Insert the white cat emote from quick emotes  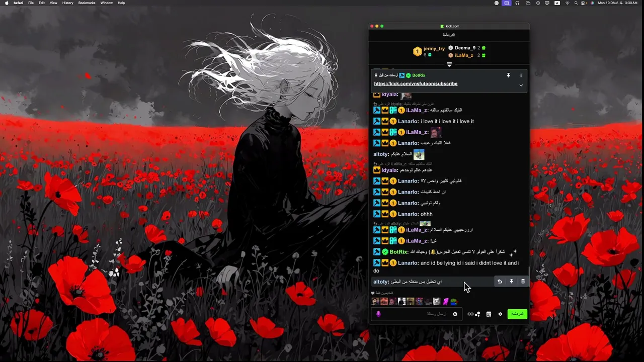(x=436, y=302)
